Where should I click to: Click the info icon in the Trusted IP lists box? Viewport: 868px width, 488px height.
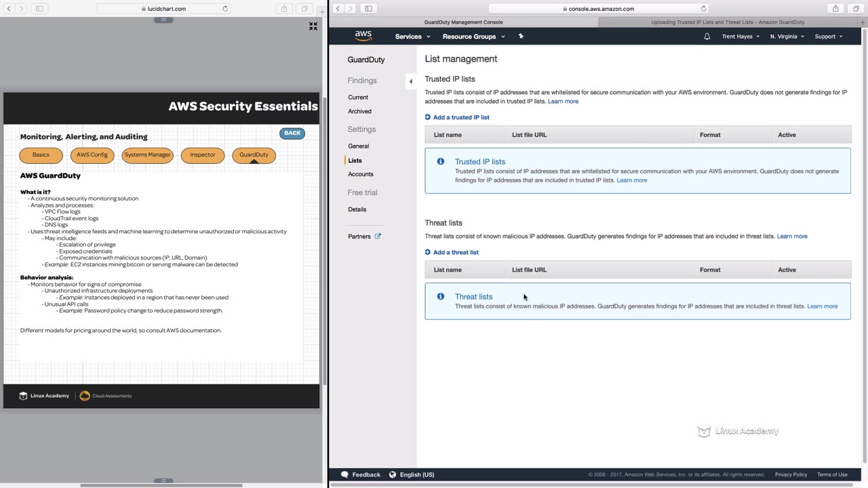(441, 161)
